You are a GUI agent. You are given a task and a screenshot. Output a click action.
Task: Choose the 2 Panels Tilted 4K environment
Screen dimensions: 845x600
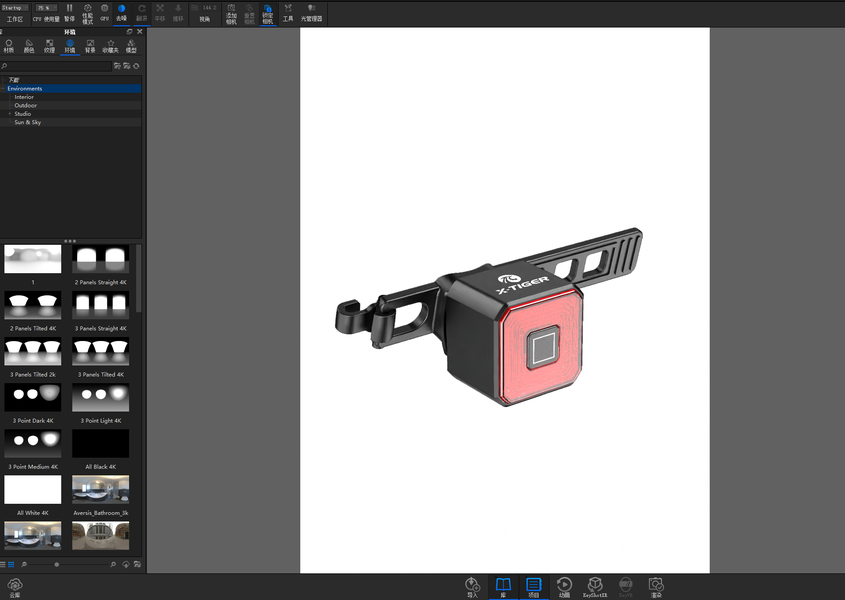tap(33, 305)
